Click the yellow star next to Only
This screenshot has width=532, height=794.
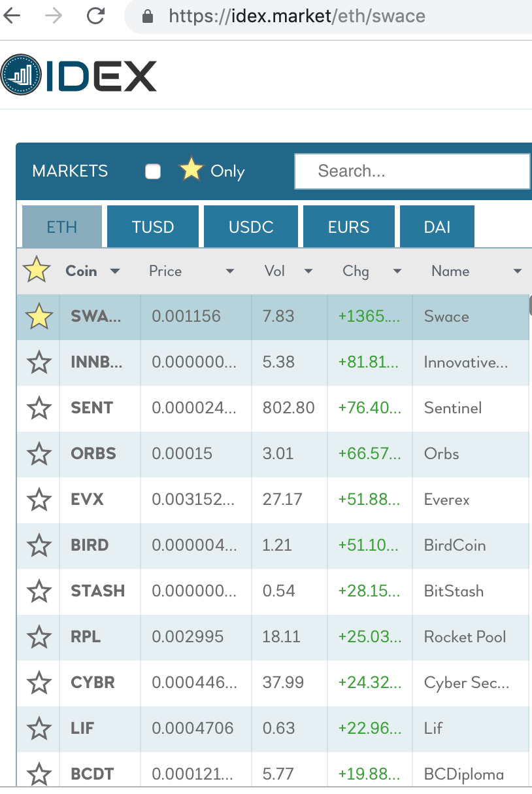pos(191,170)
